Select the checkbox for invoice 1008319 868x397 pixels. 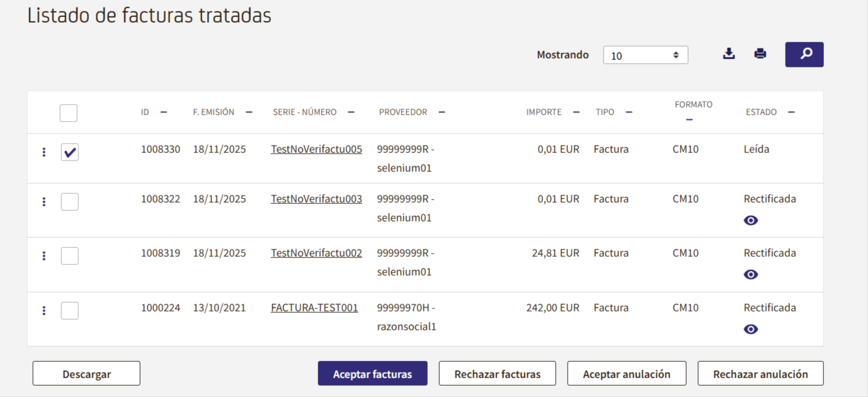coord(70,256)
